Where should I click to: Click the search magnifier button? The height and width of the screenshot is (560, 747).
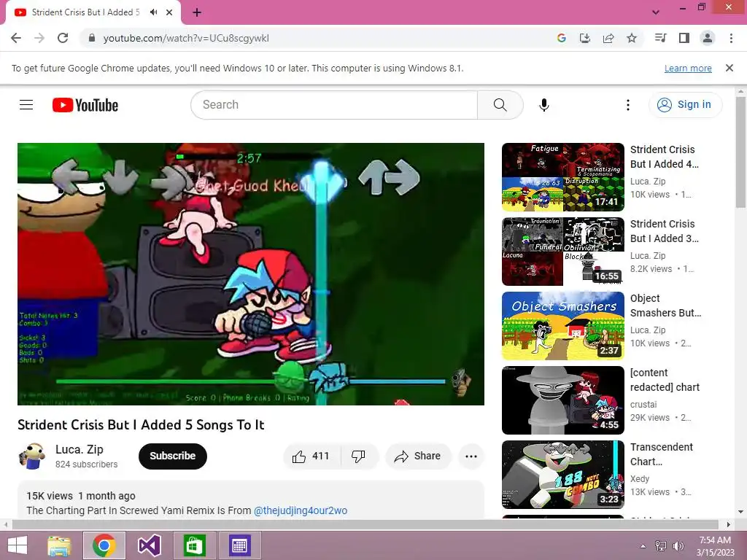[x=500, y=105]
